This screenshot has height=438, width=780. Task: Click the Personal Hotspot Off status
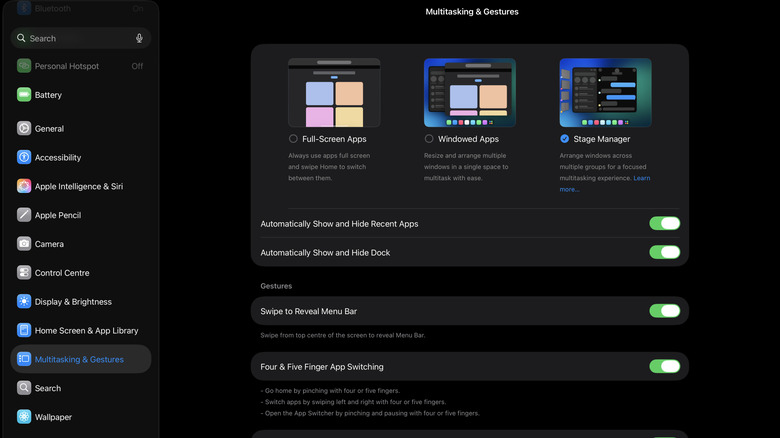point(137,66)
